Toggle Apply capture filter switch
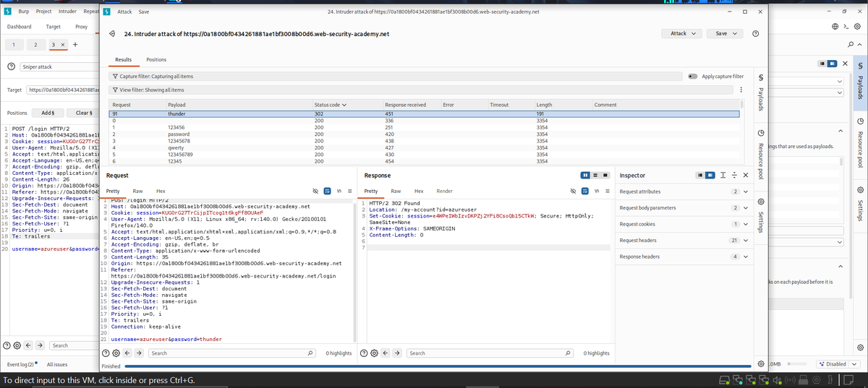 (693, 76)
